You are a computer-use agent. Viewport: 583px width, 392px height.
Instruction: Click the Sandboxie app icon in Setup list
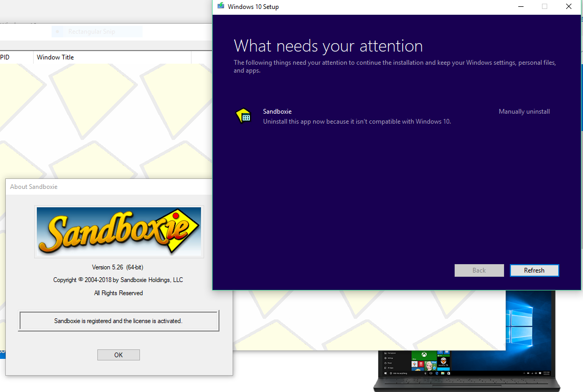[x=244, y=116]
